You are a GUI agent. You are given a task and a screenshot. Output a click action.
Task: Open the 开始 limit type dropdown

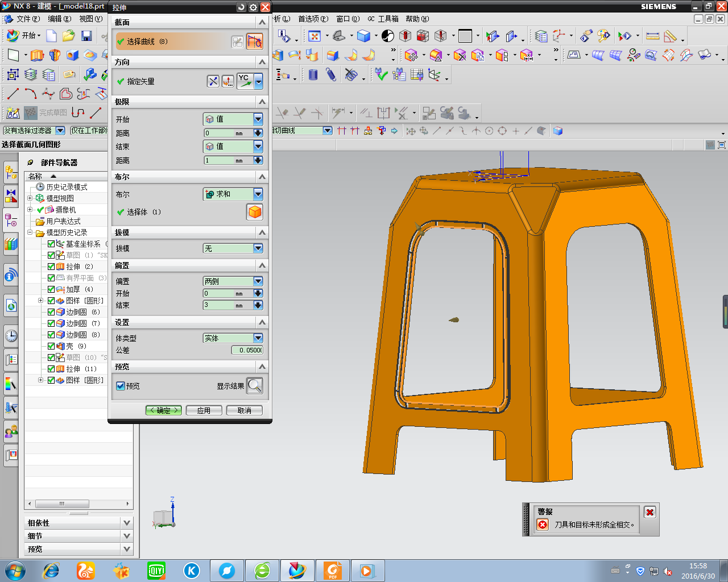[233, 119]
